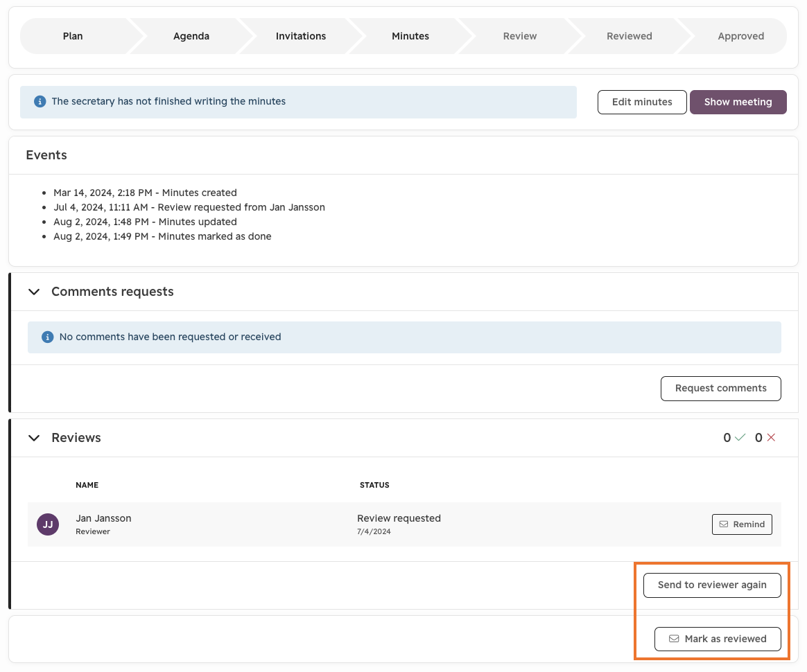
Task: Click Request comments button
Action: point(720,388)
